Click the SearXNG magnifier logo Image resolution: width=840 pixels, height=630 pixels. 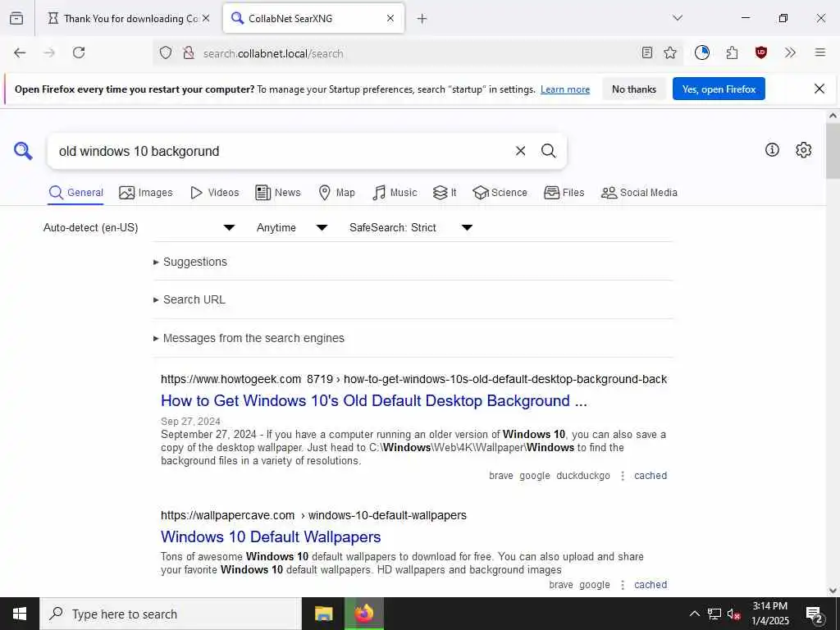coord(23,151)
